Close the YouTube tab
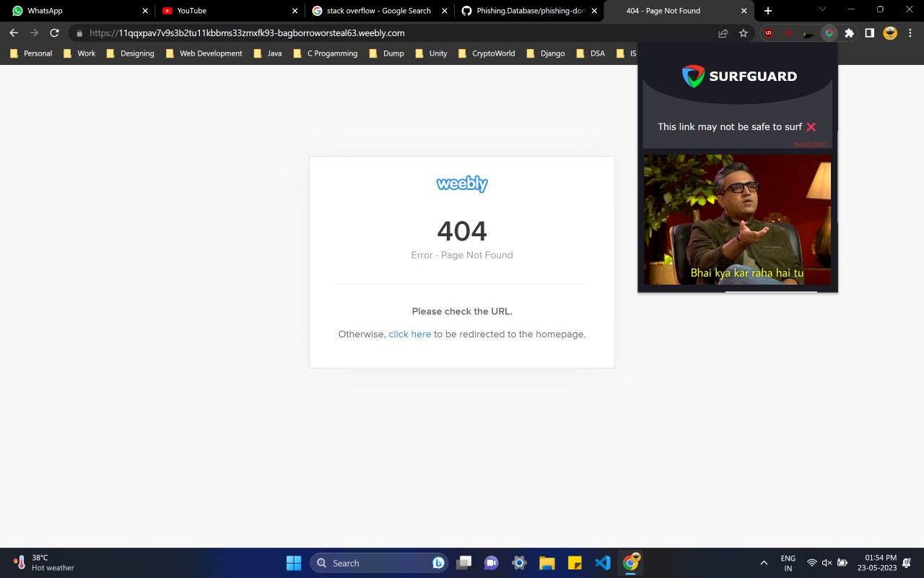 [295, 11]
